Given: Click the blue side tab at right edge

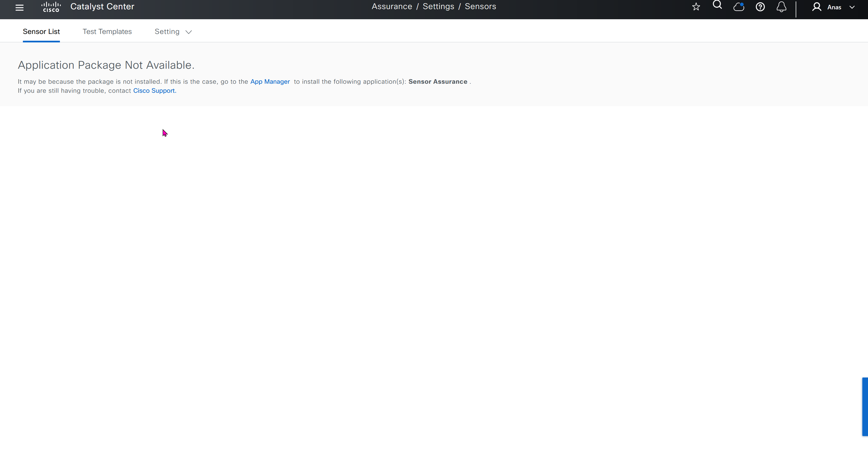Looking at the screenshot, I should pos(865,407).
